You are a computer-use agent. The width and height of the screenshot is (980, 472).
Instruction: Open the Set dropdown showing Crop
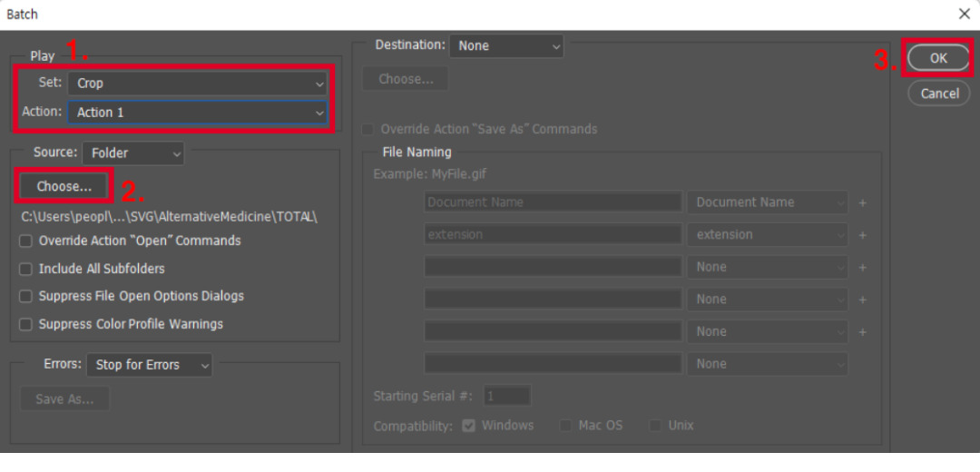point(196,83)
